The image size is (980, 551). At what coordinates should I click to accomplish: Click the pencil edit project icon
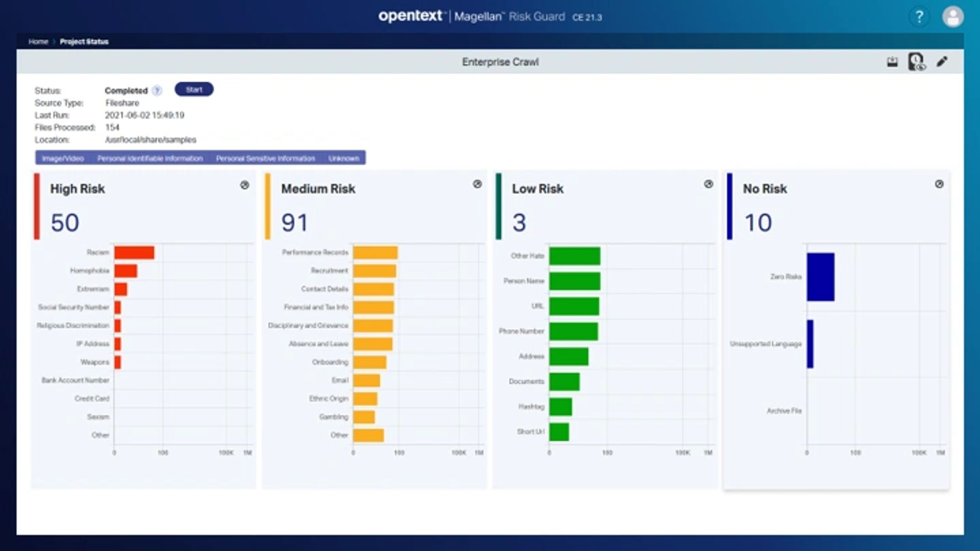(x=942, y=62)
